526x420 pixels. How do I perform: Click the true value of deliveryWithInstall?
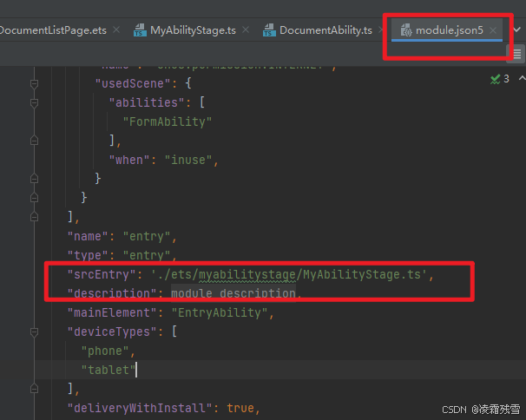[240, 408]
